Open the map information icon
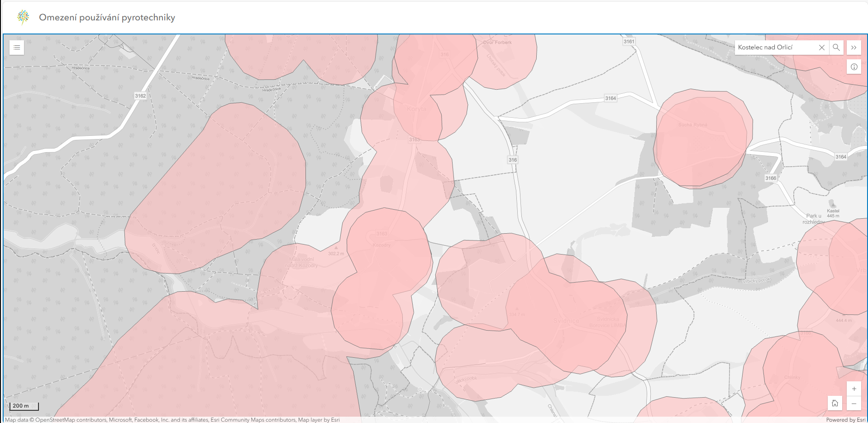The width and height of the screenshot is (868, 423). coord(854,67)
